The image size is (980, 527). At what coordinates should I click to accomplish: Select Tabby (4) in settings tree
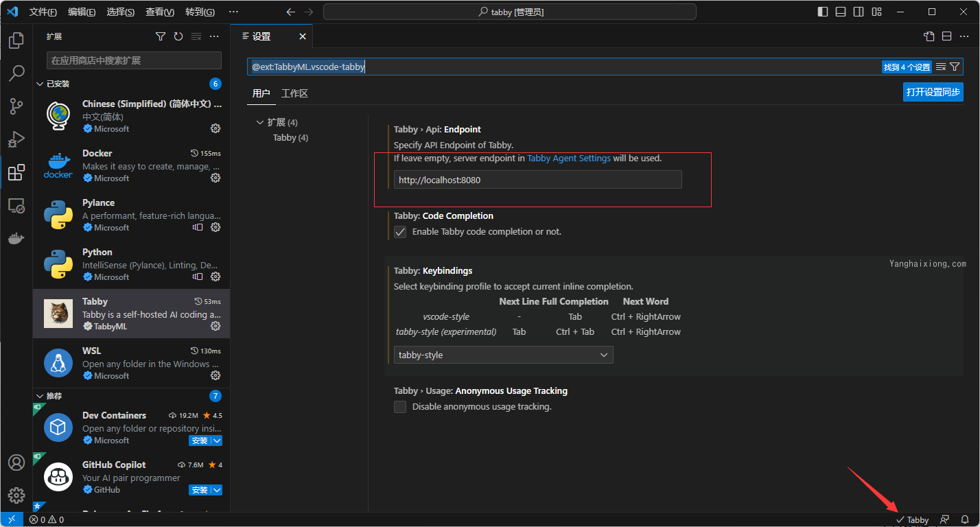(290, 137)
